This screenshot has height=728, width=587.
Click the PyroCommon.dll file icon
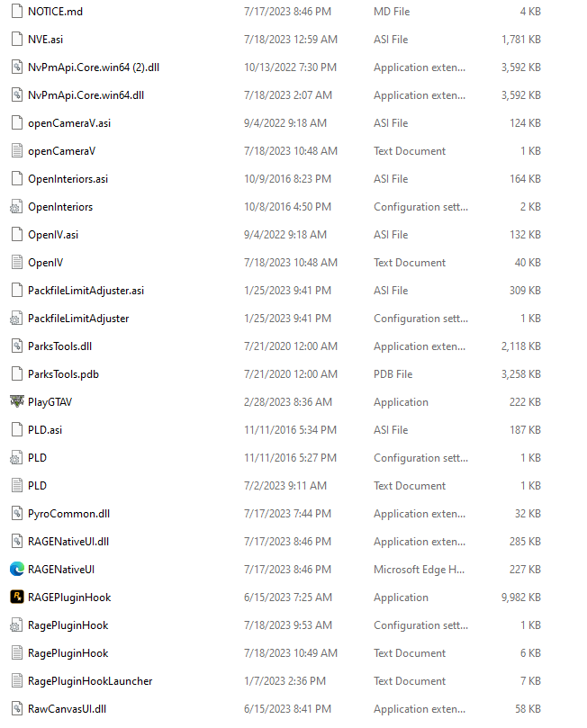point(17,513)
